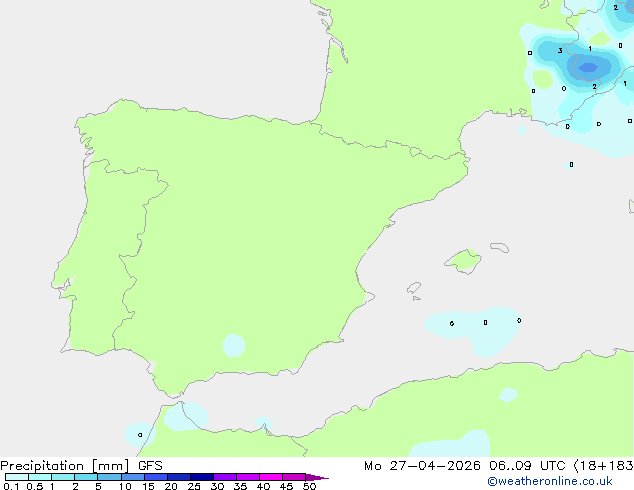Click the 0.1–0.5 mm legend swatch
Image resolution: width=634 pixels, height=490 pixels.
[x=17, y=477]
